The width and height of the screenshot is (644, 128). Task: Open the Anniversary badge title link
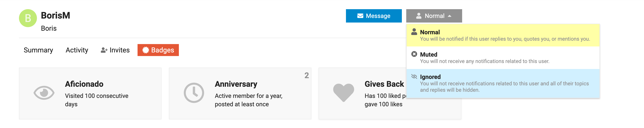(236, 84)
